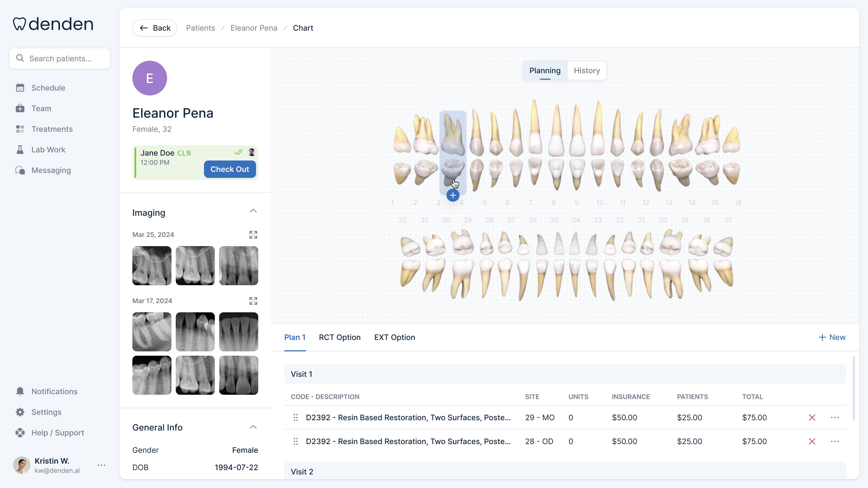Viewport: 868px width, 488px height.
Task: Delete the 29 - MO procedure row
Action: 812,418
